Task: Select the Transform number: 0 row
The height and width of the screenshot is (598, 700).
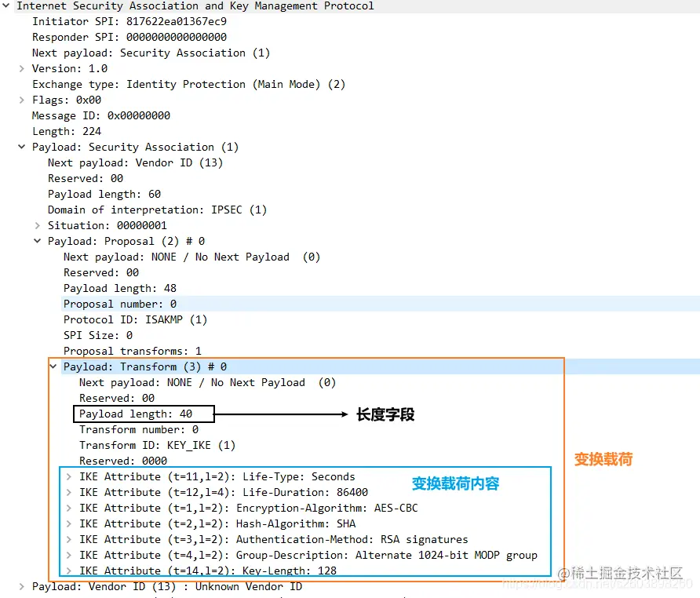Action: (139, 429)
